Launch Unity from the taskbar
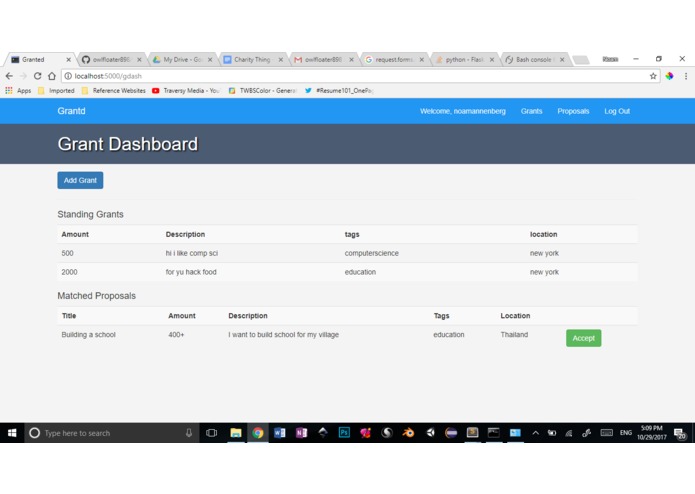 (x=430, y=433)
